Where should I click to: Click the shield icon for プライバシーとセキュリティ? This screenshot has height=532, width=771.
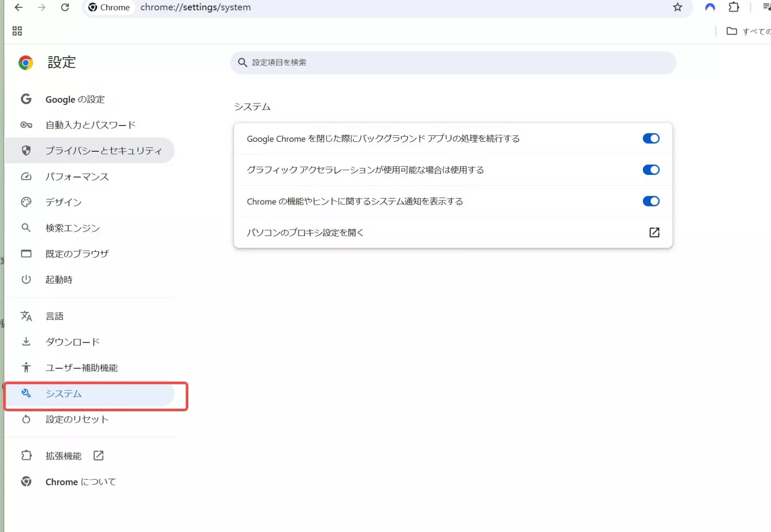tap(26, 151)
